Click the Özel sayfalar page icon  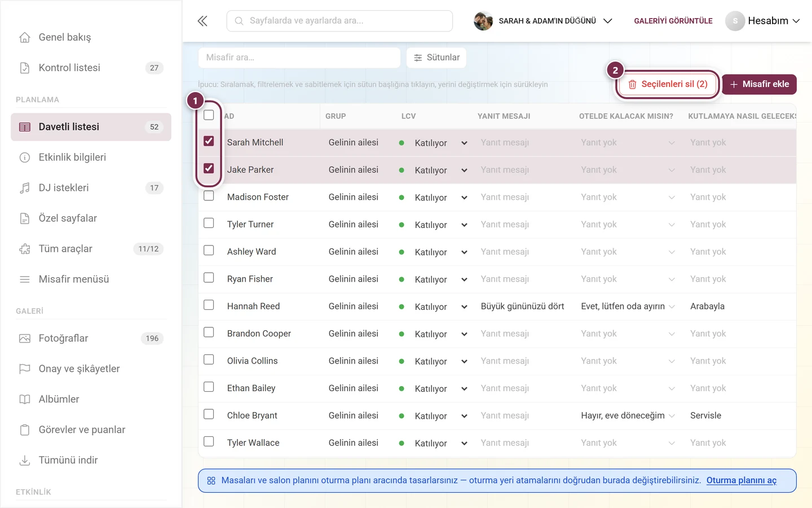25,218
